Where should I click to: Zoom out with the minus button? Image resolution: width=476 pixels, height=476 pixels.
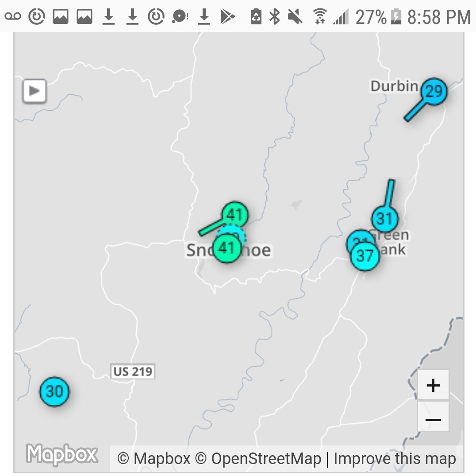[x=433, y=419]
